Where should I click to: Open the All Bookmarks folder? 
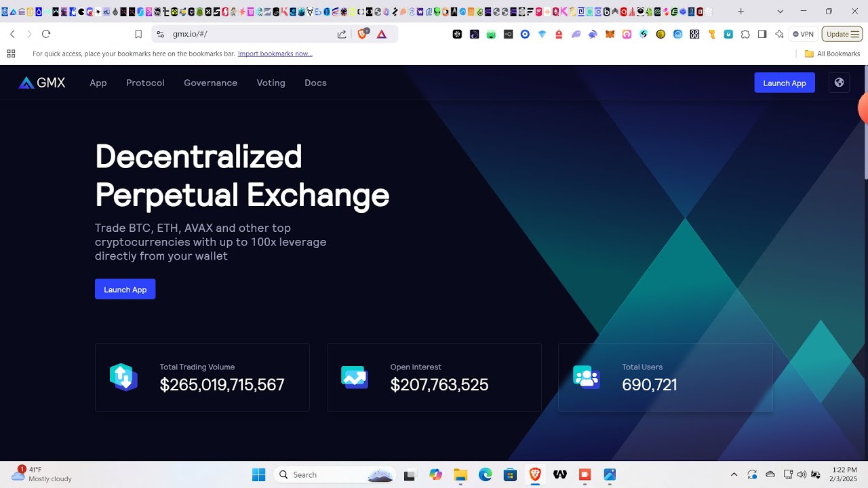[832, 54]
